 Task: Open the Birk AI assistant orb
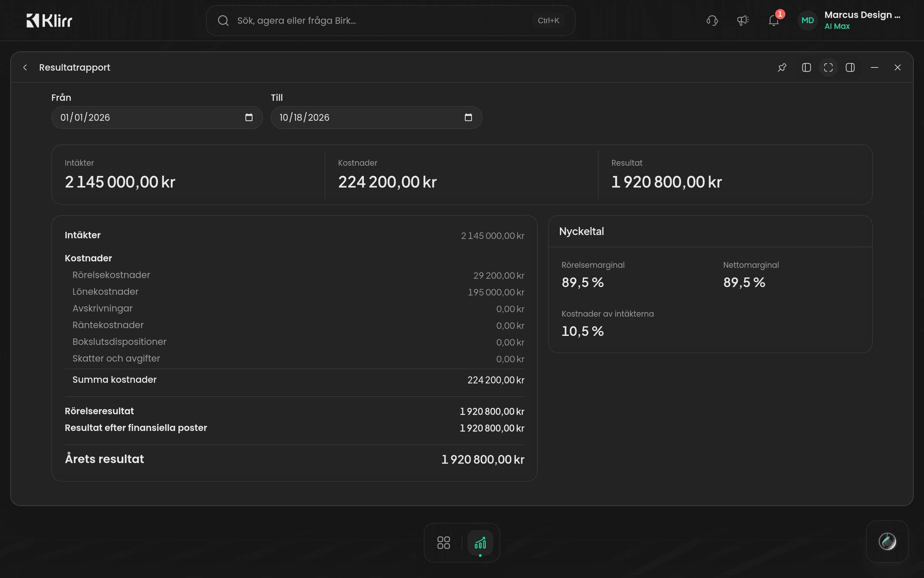887,541
